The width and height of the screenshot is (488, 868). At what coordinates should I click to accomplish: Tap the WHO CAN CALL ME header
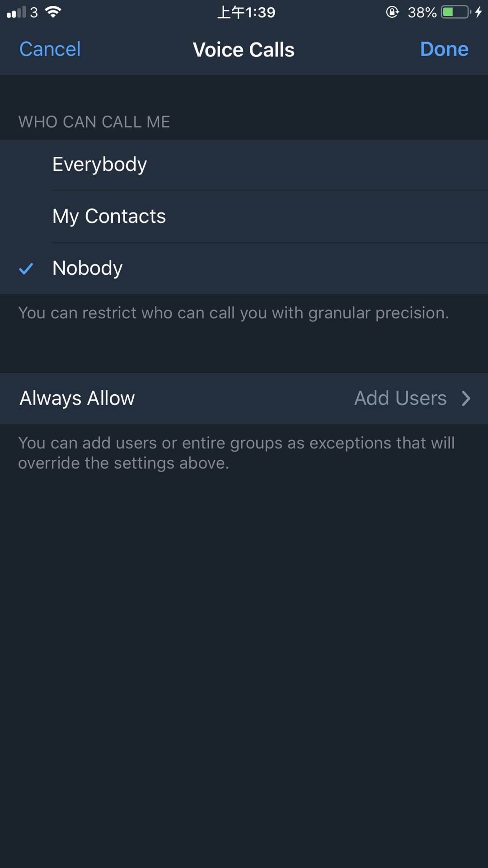(94, 122)
